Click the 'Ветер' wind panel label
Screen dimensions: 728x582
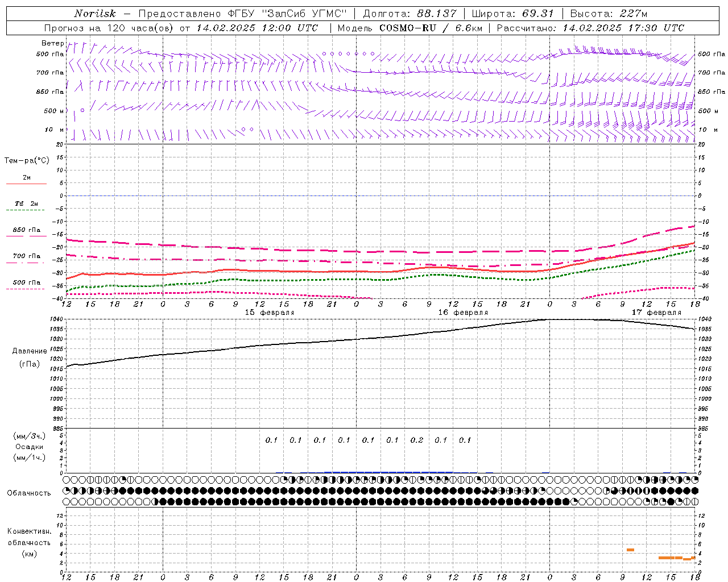[x=52, y=43]
